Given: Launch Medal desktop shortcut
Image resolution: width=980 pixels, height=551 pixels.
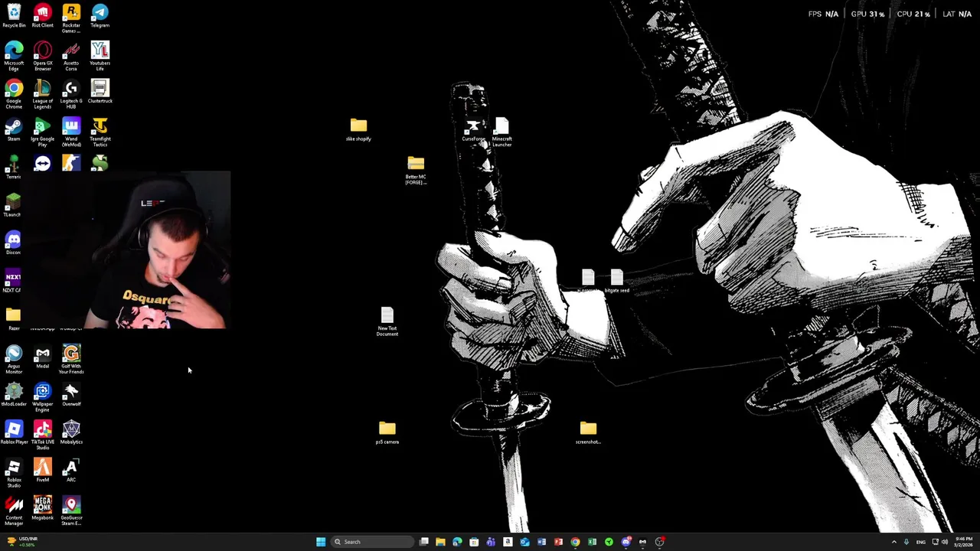Looking at the screenshot, I should (x=42, y=357).
